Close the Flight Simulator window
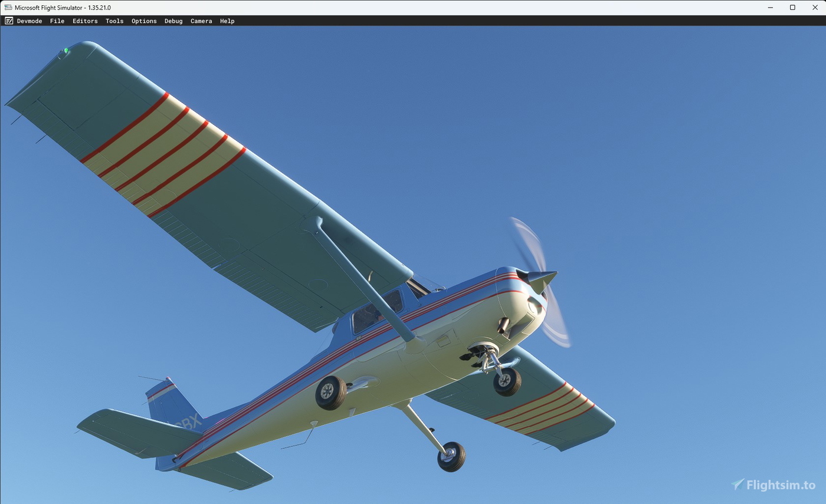The image size is (826, 504). [x=815, y=8]
